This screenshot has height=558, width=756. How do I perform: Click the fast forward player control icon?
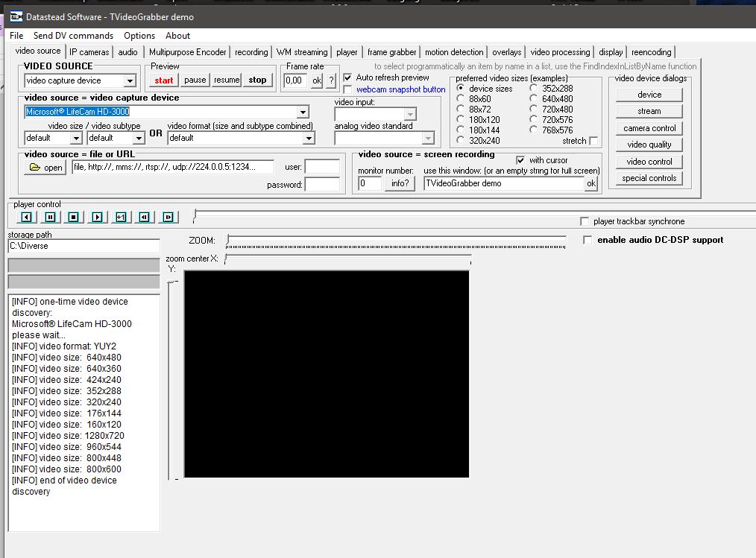coord(168,218)
